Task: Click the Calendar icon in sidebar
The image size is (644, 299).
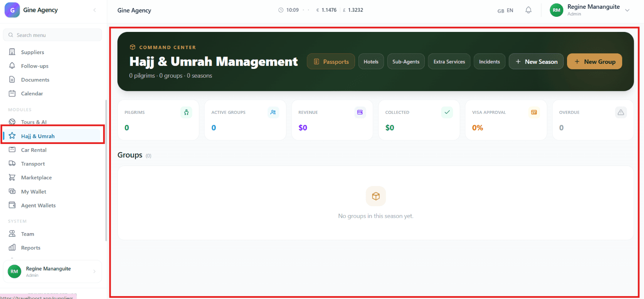Action: coord(12,94)
